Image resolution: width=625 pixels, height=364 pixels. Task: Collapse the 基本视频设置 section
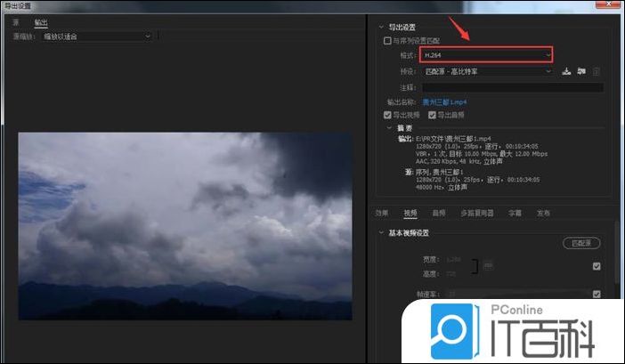(381, 232)
